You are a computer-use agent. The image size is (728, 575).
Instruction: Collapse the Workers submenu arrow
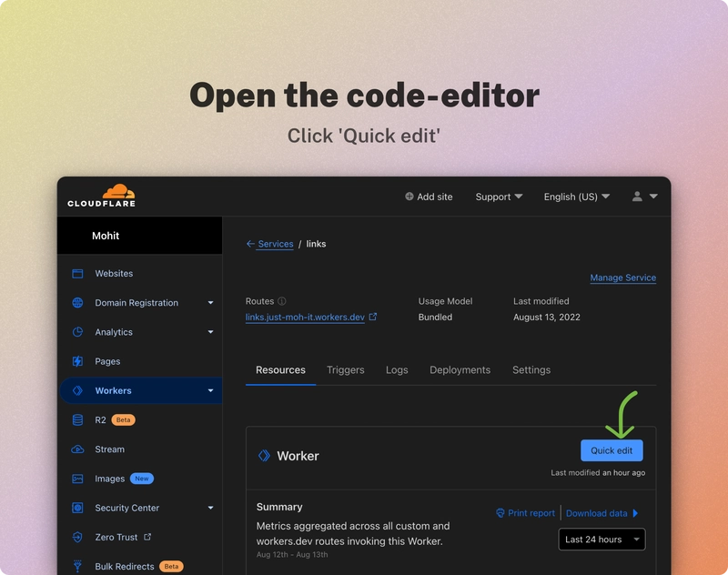[x=210, y=390]
